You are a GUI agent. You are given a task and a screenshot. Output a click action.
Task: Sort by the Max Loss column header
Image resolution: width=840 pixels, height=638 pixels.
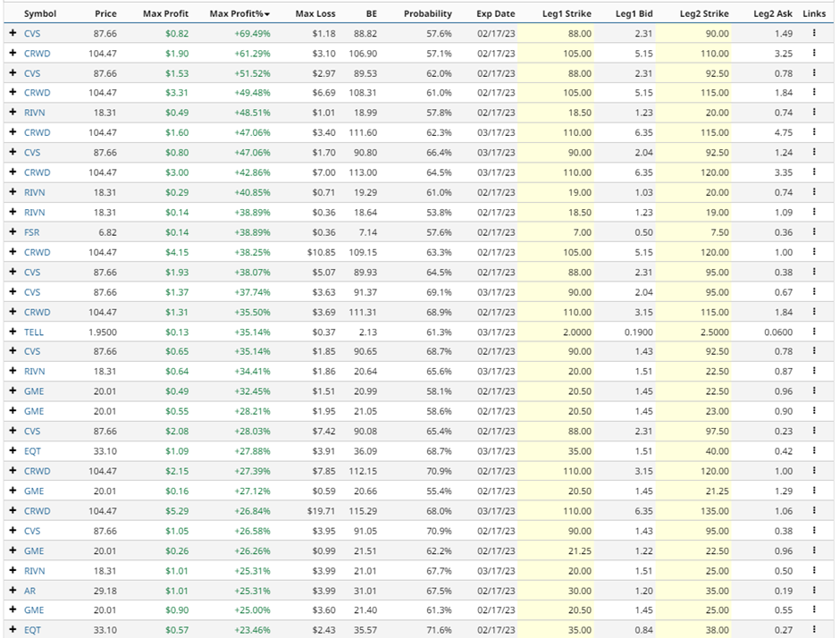(x=315, y=13)
